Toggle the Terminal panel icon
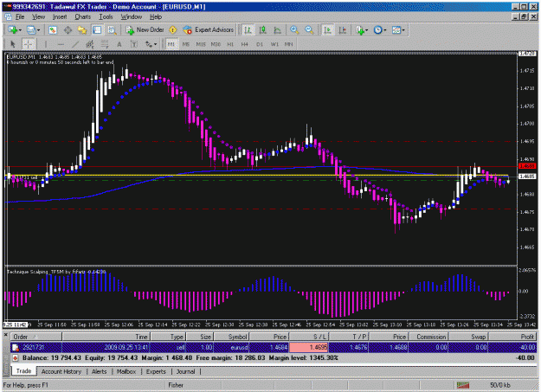The width and height of the screenshot is (541, 392). (97, 30)
